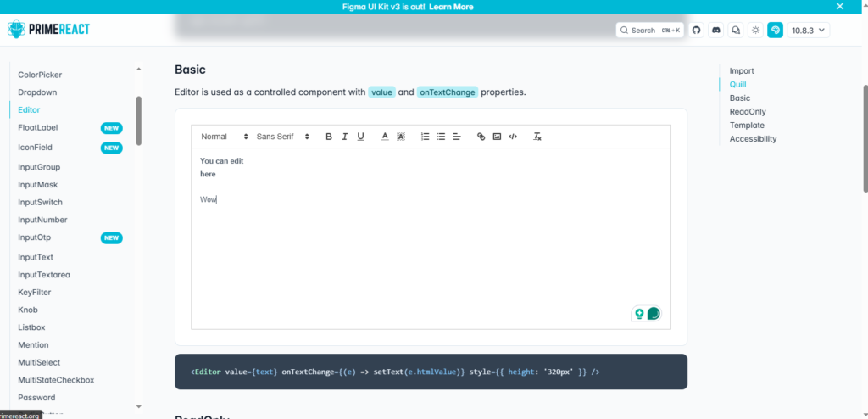The height and width of the screenshot is (419, 868).
Task: Toggle code block in editor toolbar
Action: click(513, 137)
